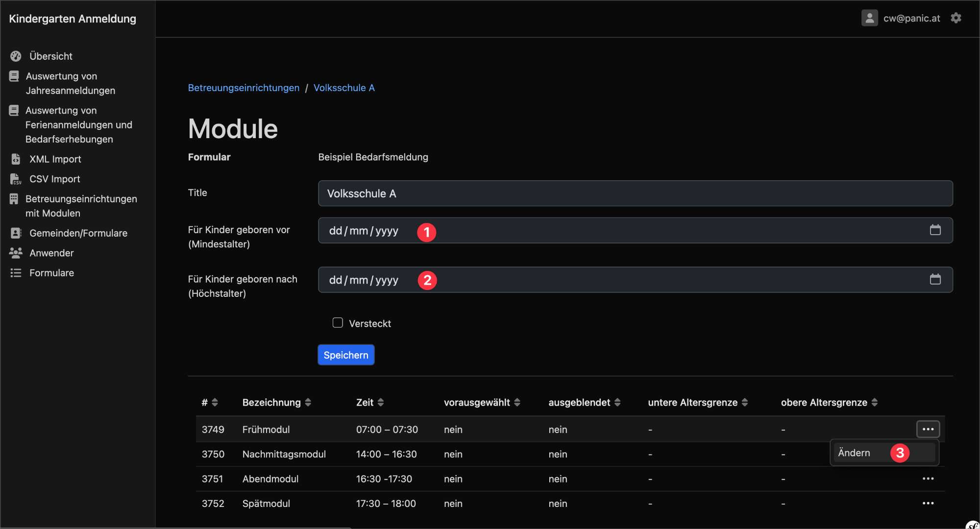
Task: Click the cw@panic.at account name
Action: [911, 18]
